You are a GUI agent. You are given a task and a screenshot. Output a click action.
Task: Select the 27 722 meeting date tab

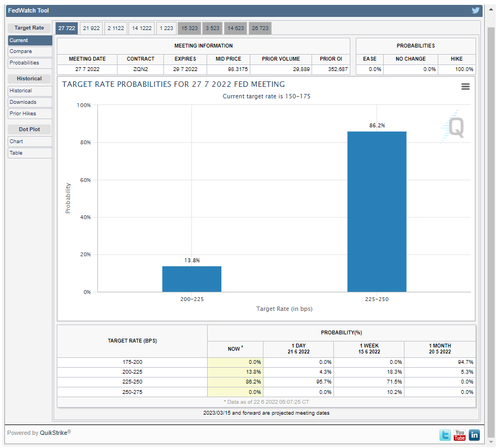tap(67, 28)
